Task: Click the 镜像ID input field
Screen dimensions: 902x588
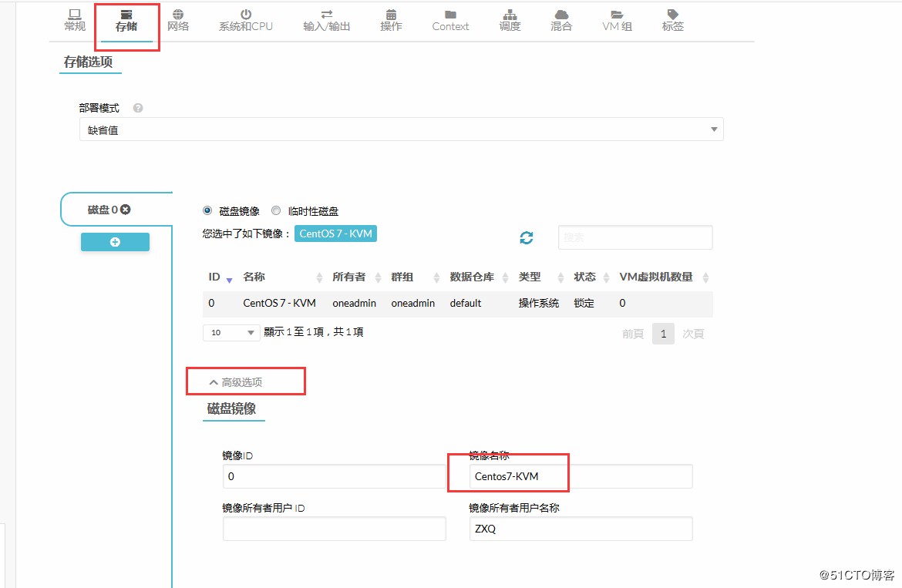Action: tap(335, 476)
